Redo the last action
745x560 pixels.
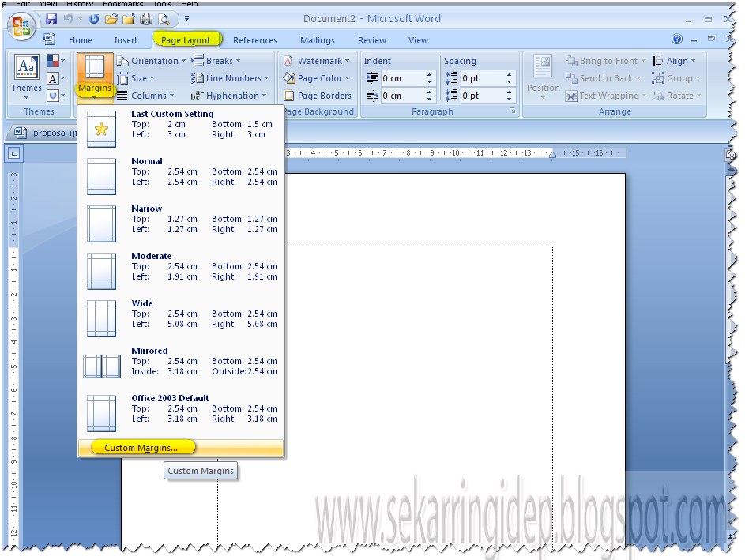tap(94, 19)
